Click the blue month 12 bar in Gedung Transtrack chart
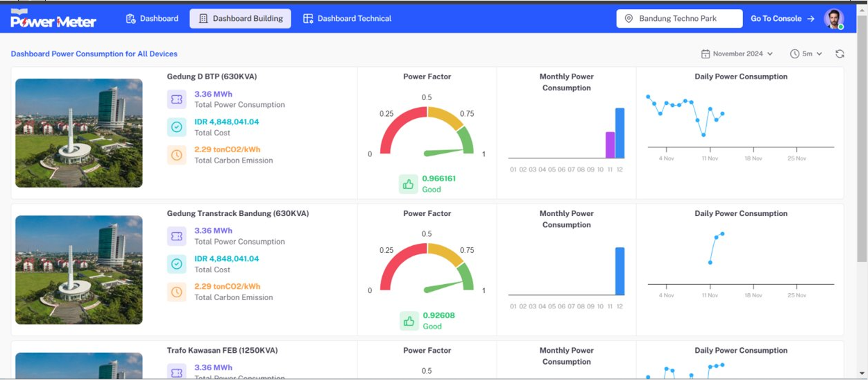Screen dimensions: 868x380 click(x=620, y=271)
